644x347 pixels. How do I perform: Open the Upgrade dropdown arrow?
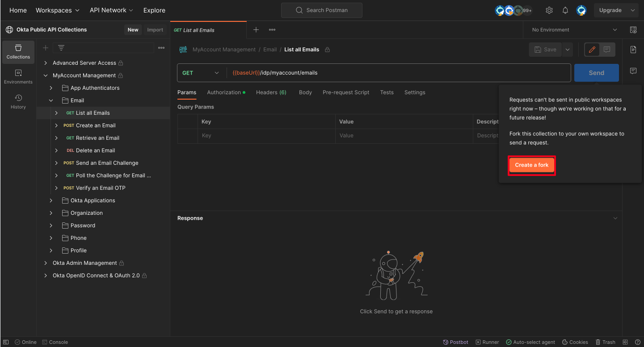click(632, 10)
